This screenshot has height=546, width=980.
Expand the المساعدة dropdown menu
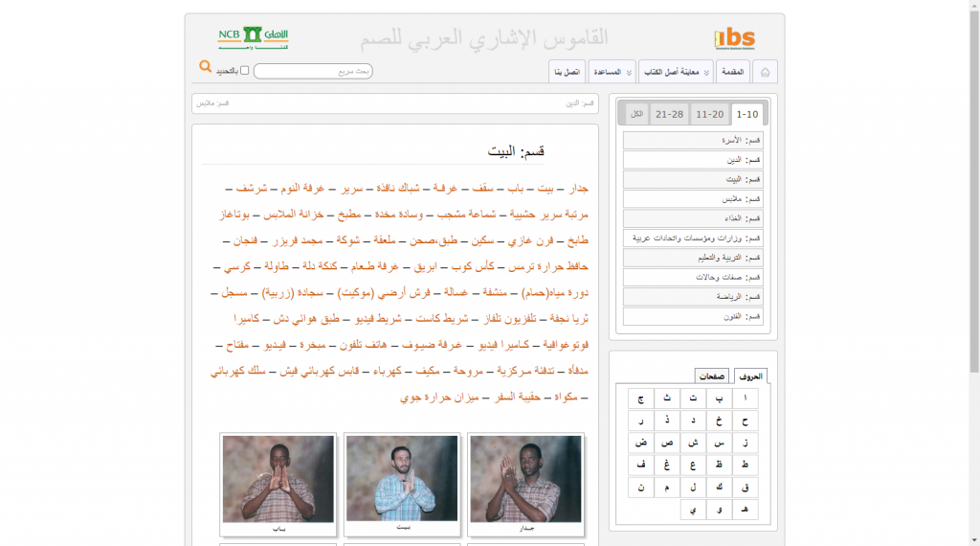point(612,72)
